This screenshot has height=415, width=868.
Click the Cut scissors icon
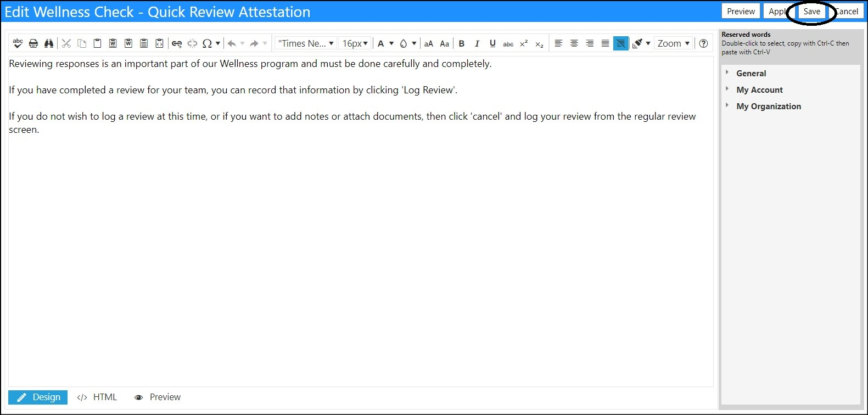point(66,43)
